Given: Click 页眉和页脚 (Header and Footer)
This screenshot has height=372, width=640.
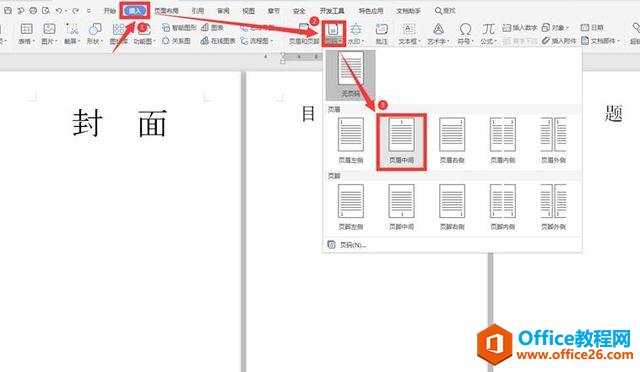Looking at the screenshot, I should coord(304,33).
